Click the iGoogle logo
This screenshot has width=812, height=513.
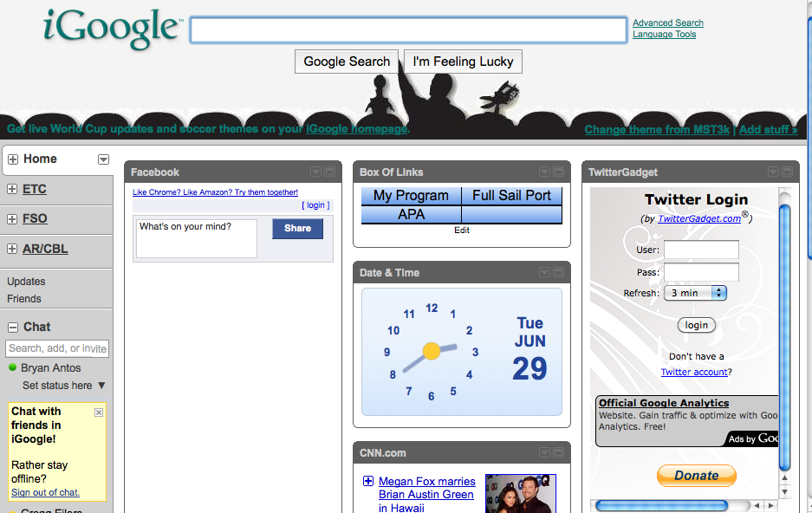point(113,29)
